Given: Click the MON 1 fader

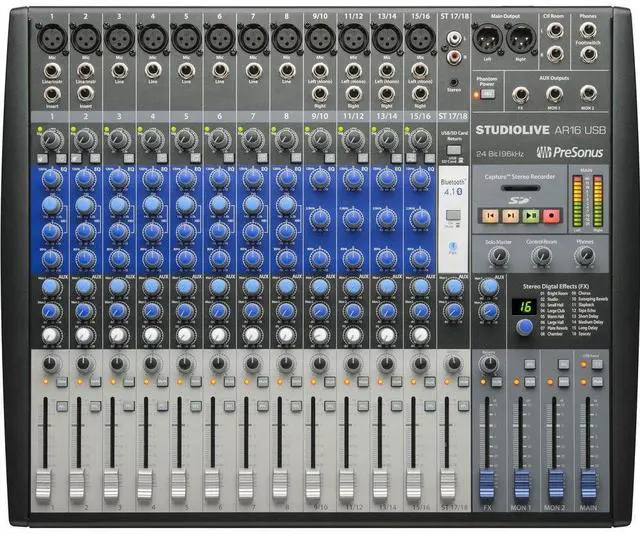Looking at the screenshot, I should coord(521,485).
